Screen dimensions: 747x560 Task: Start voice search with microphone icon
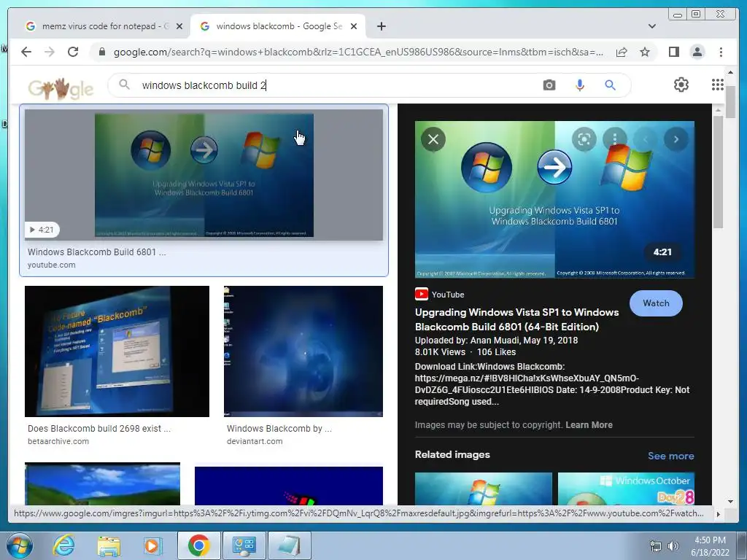(x=579, y=85)
